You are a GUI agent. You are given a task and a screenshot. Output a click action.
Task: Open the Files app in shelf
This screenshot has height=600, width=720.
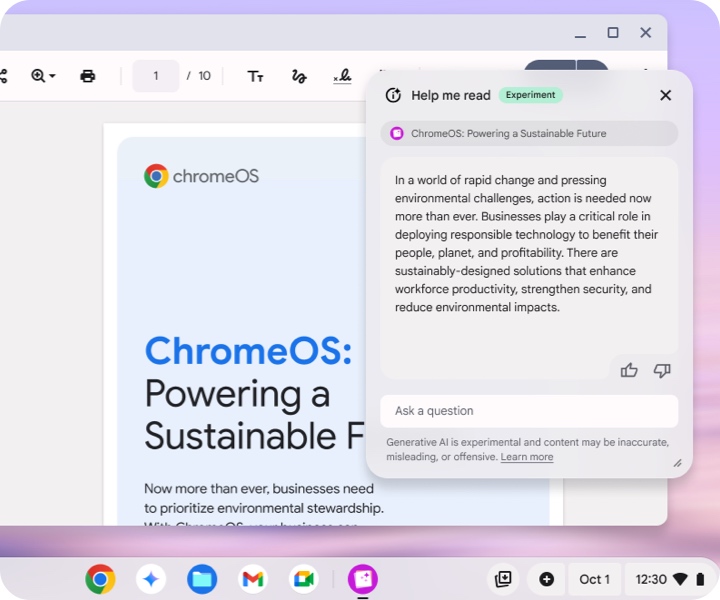(202, 579)
